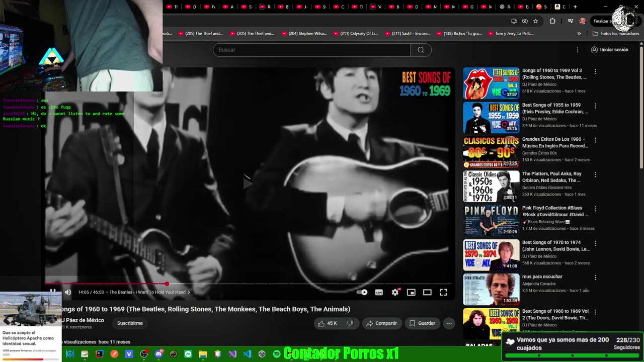
Task: Switch to the Amazon browser tab
Action: (x=560, y=7)
